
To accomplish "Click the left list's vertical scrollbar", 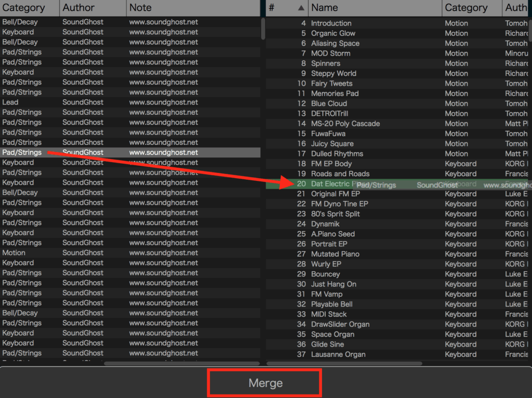I will coord(263,29).
